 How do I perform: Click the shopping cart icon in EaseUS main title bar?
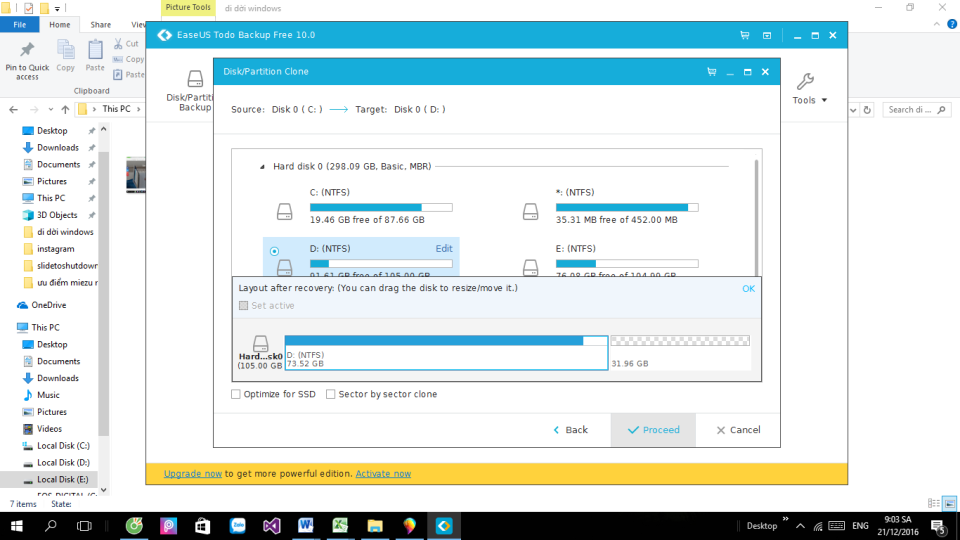(x=744, y=36)
